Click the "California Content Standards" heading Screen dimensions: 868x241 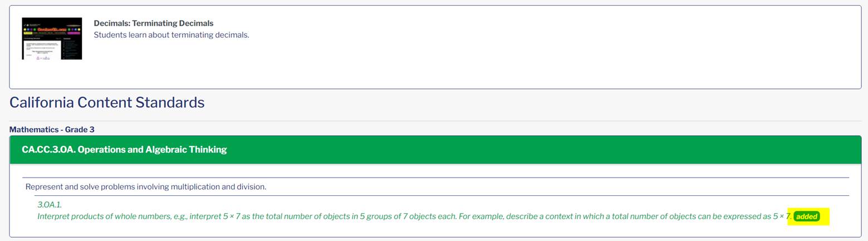107,102
